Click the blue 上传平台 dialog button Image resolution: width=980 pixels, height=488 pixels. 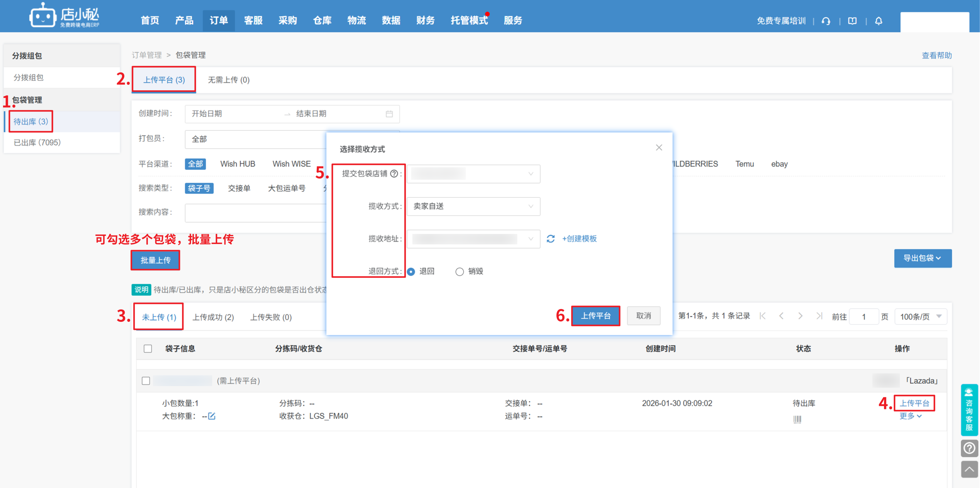596,316
